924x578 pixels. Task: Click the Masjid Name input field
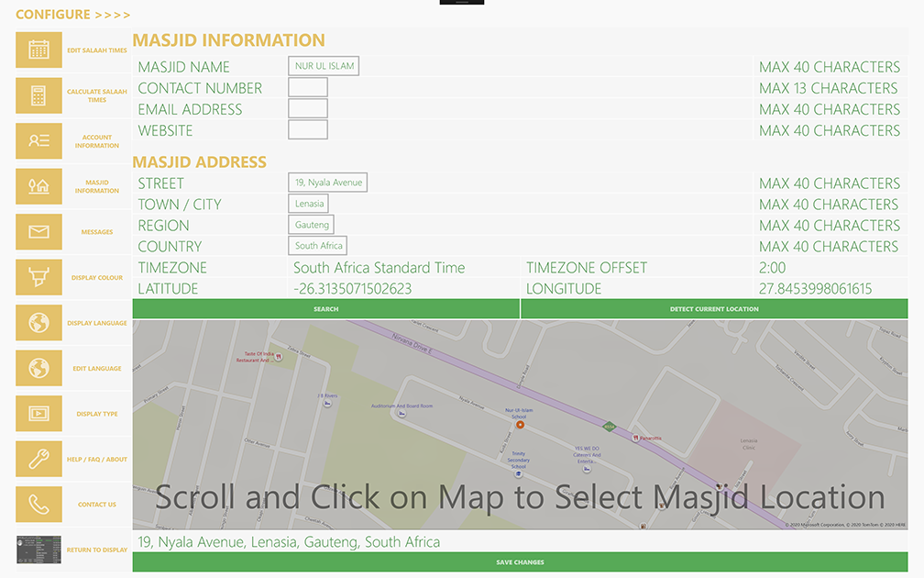tap(323, 67)
